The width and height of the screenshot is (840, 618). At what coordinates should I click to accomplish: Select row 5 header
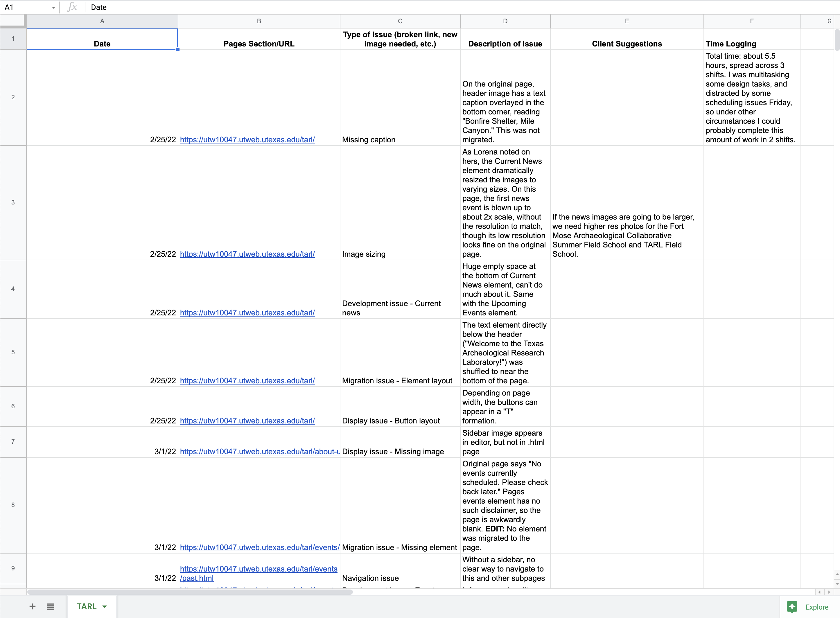click(13, 352)
